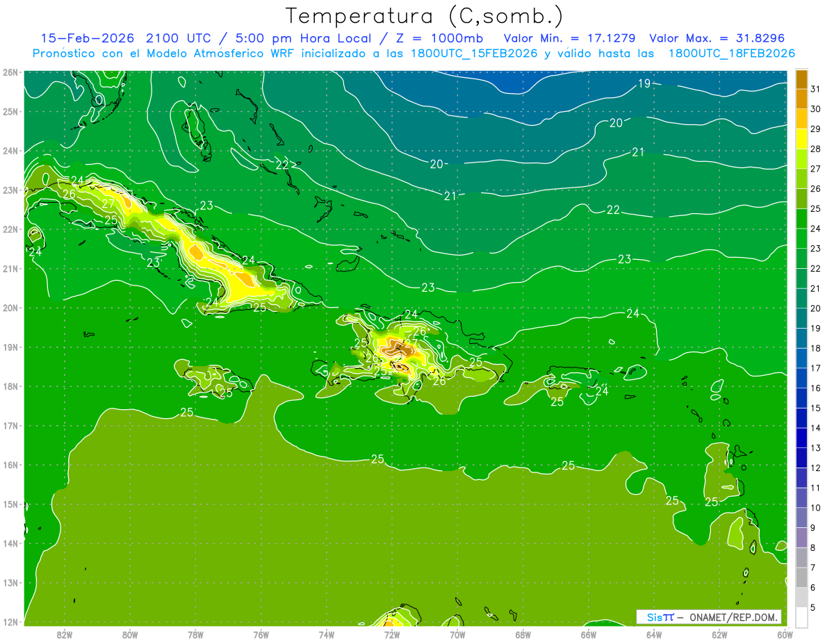Click the "74W" longitude axis label
This screenshot has height=644, width=834.
[x=326, y=634]
